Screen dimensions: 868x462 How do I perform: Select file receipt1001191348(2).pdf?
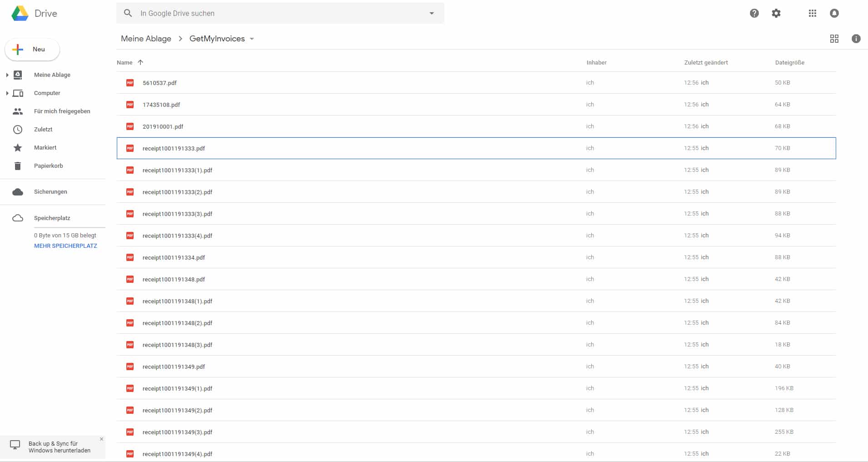pyautogui.click(x=476, y=323)
